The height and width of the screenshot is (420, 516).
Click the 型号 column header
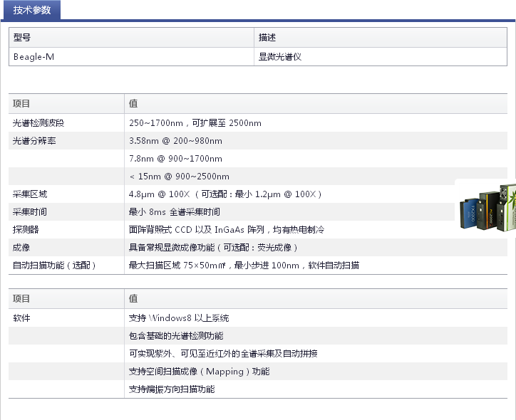tap(22, 38)
